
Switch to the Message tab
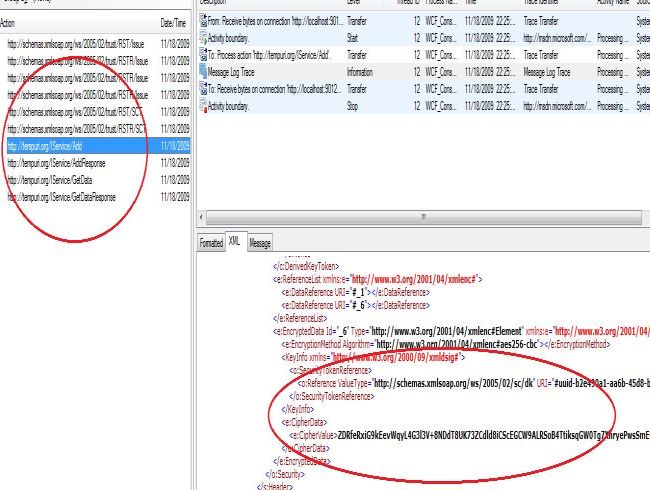coord(260,243)
